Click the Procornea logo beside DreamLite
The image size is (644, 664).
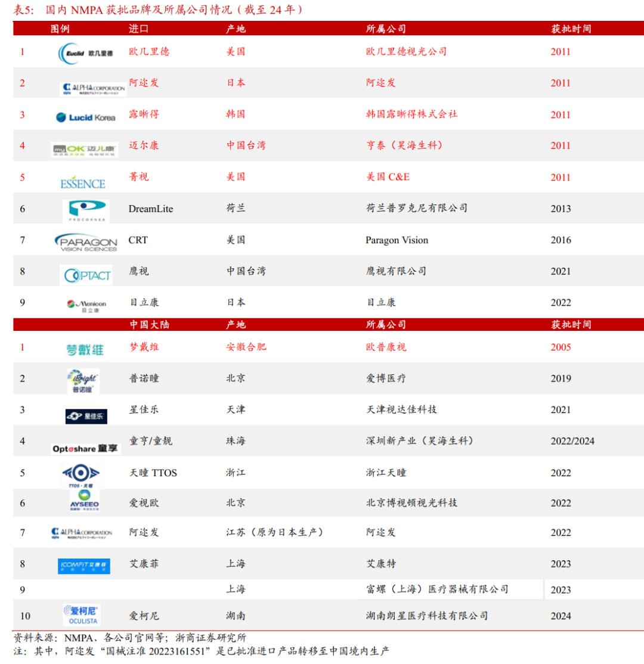[x=86, y=212]
